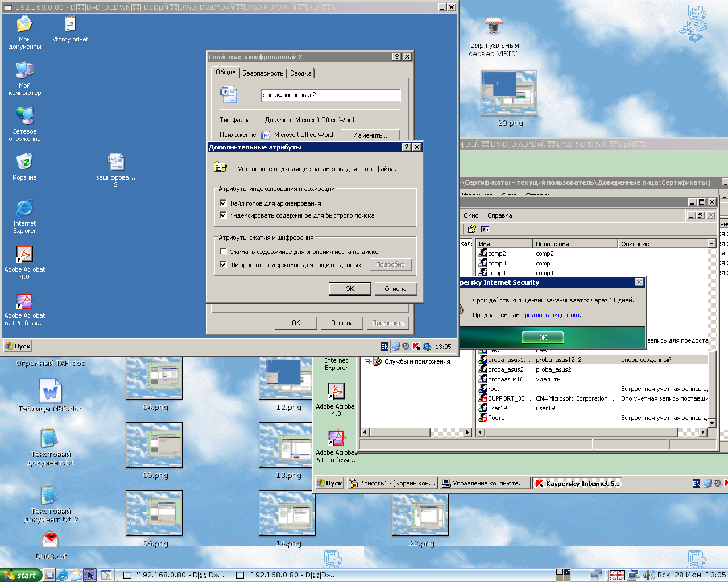Select Виртуальный сервер VIRT01 shortcut icon
The width and height of the screenshot is (728, 582).
[x=494, y=27]
